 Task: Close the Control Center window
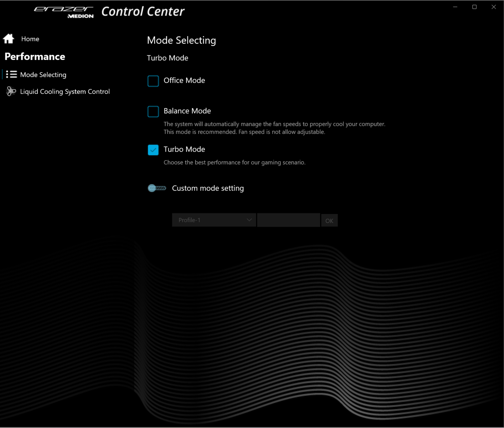click(494, 7)
